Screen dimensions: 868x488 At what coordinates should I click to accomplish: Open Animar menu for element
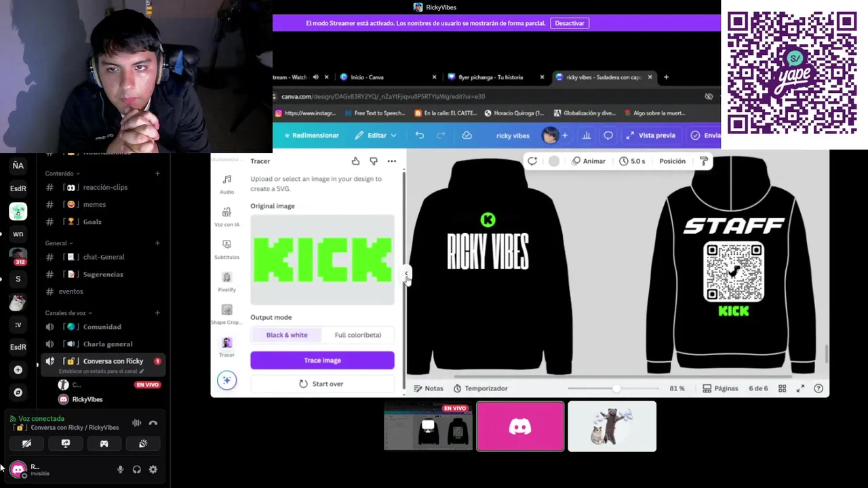pos(588,161)
